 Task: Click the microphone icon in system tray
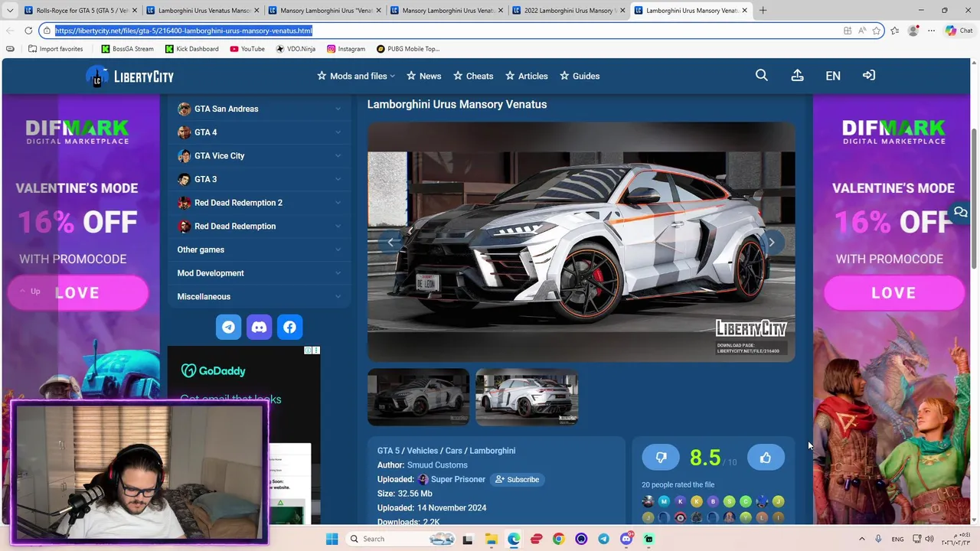coord(878,539)
